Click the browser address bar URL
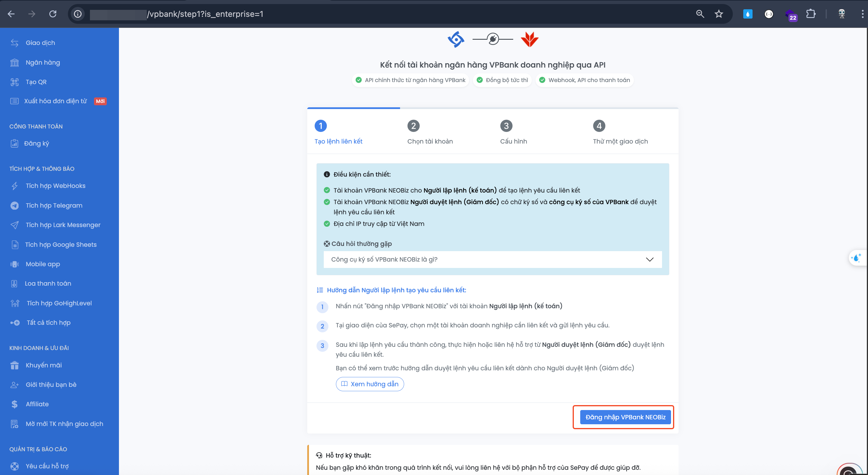Screen dimensions: 868x475 [x=205, y=14]
